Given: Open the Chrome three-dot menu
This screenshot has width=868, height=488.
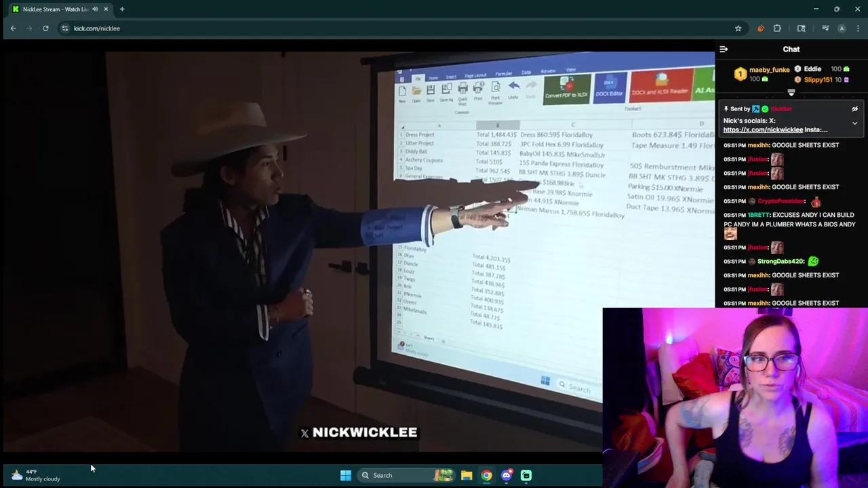Looking at the screenshot, I should (858, 28).
